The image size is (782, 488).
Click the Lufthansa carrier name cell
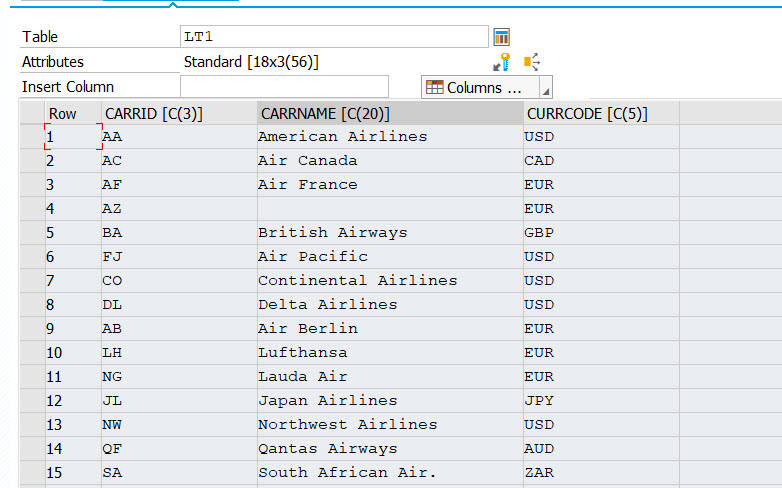(x=303, y=353)
